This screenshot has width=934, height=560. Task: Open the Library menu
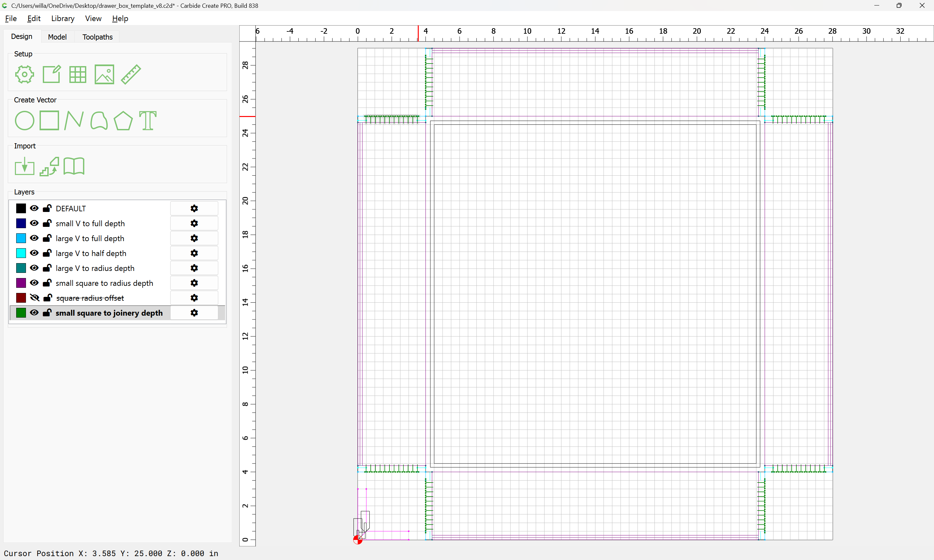[x=63, y=18]
